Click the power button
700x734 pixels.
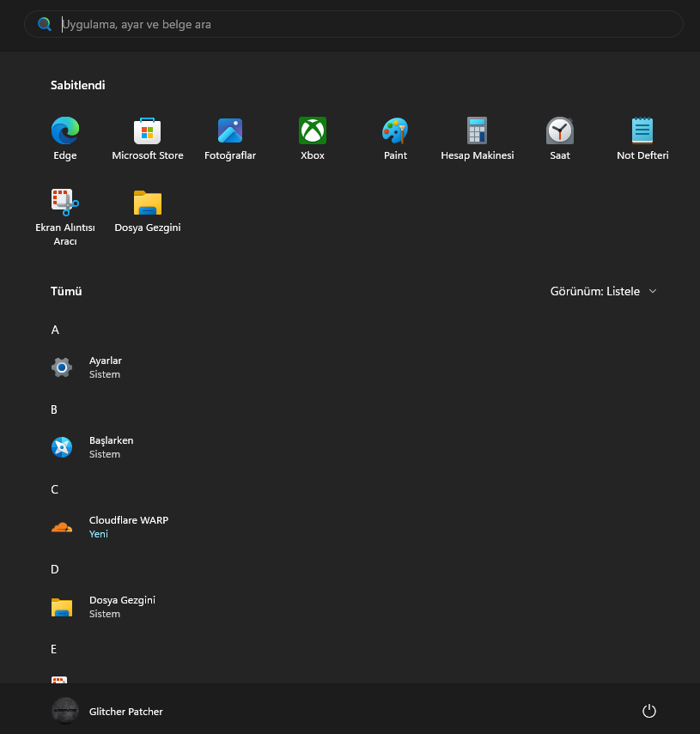click(649, 711)
